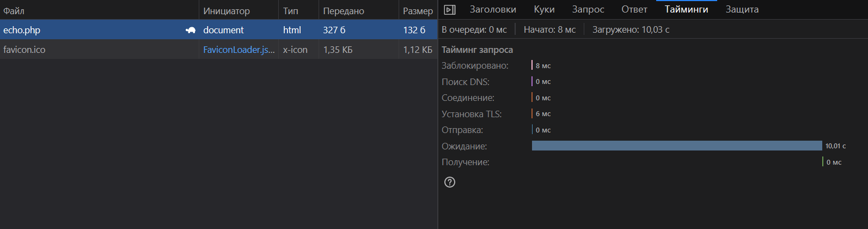Click the 132 б size value
This screenshot has height=229, width=868.
click(x=414, y=30)
